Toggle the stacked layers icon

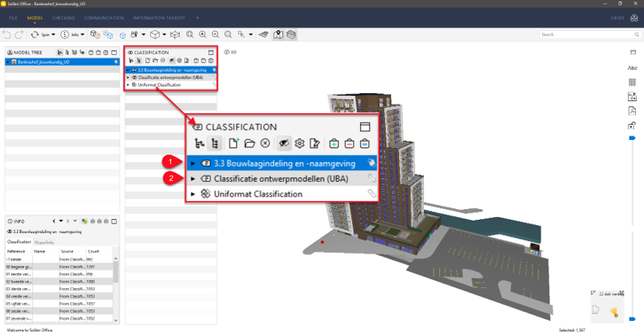tap(291, 35)
